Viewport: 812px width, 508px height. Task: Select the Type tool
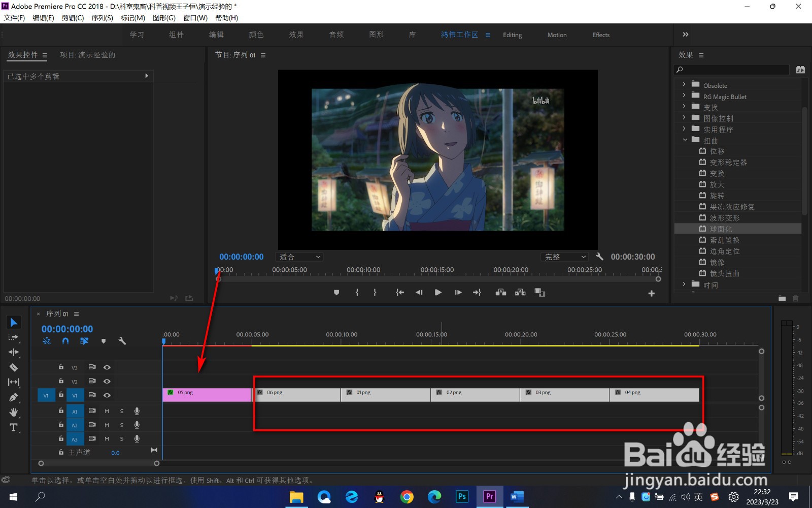click(x=14, y=427)
